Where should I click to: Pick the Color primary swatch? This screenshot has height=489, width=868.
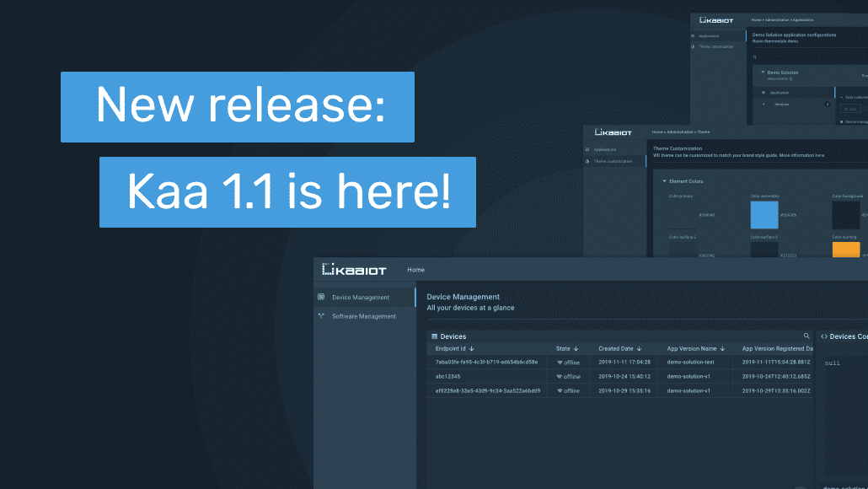click(683, 215)
